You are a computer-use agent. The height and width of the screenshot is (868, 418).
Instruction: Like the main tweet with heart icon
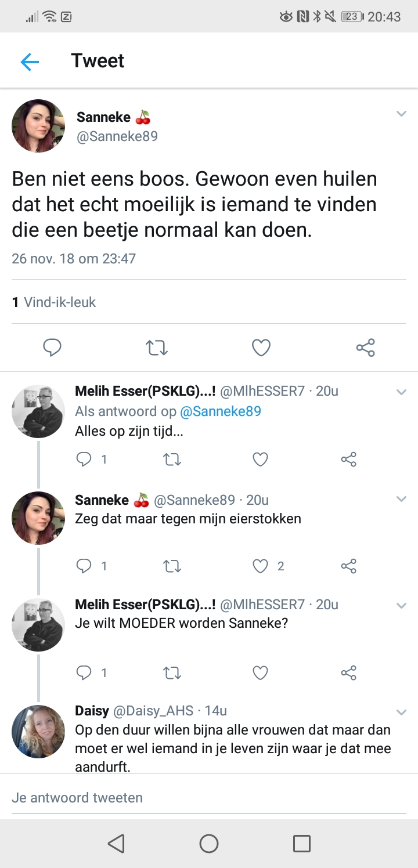click(261, 348)
